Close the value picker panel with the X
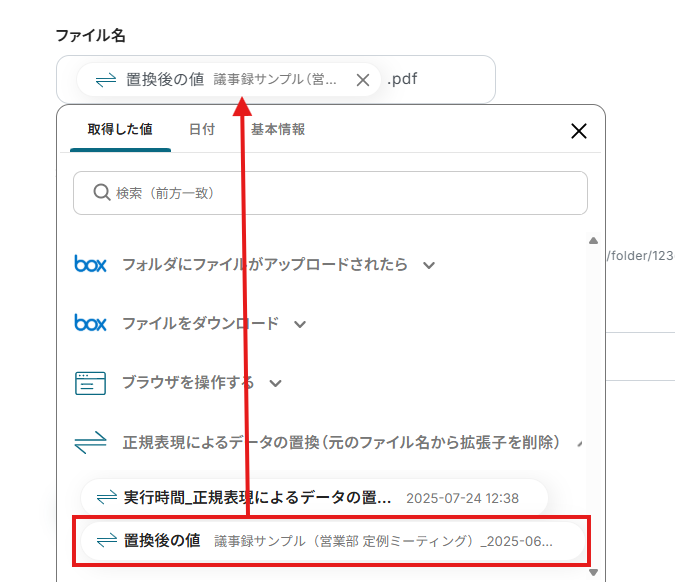 pos(579,131)
